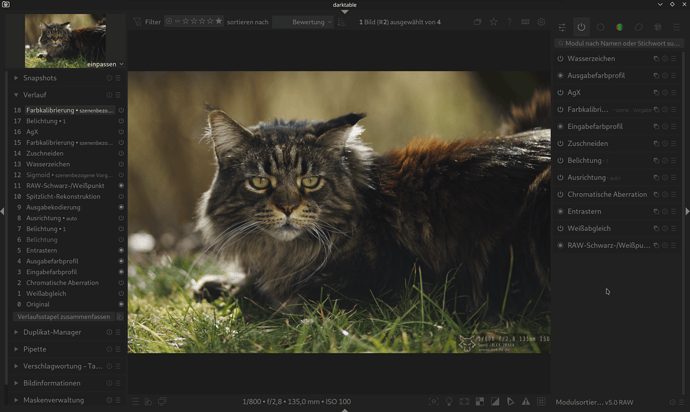This screenshot has height=412, width=690.
Task: Reset the Weißabgleich module parameters
Action: (665, 229)
